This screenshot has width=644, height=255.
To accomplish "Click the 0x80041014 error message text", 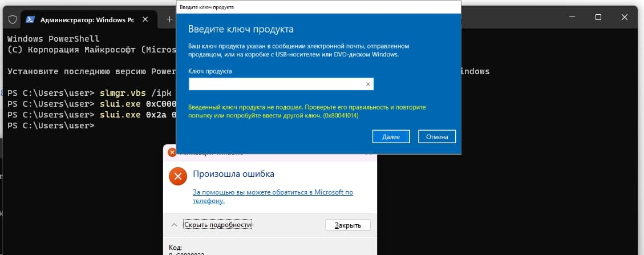I will [x=307, y=111].
